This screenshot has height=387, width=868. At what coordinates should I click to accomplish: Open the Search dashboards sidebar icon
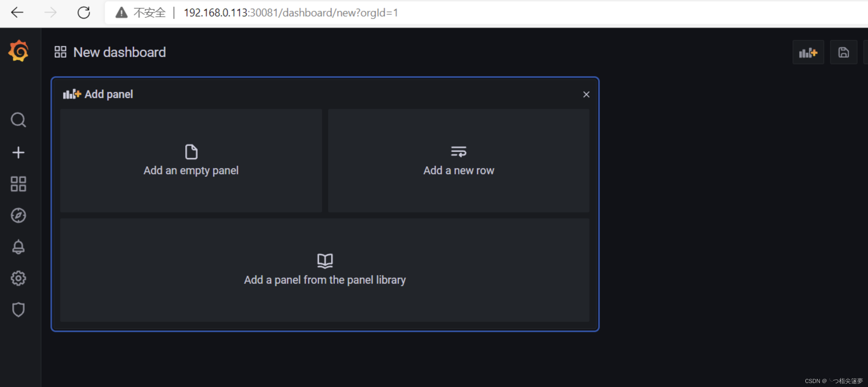coord(18,120)
